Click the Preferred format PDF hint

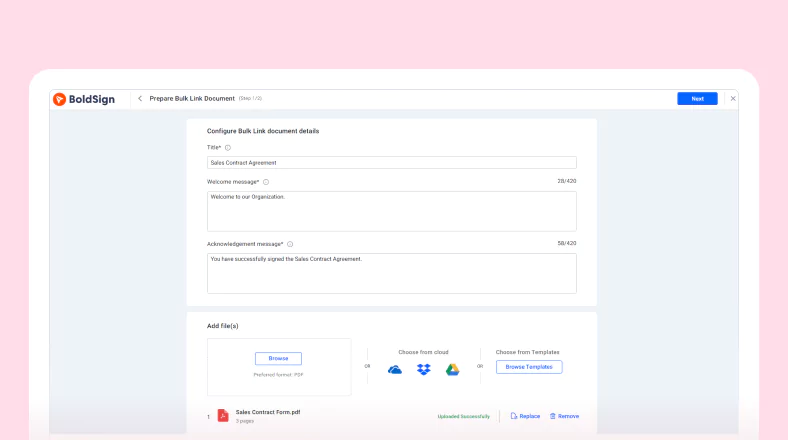[x=278, y=375]
